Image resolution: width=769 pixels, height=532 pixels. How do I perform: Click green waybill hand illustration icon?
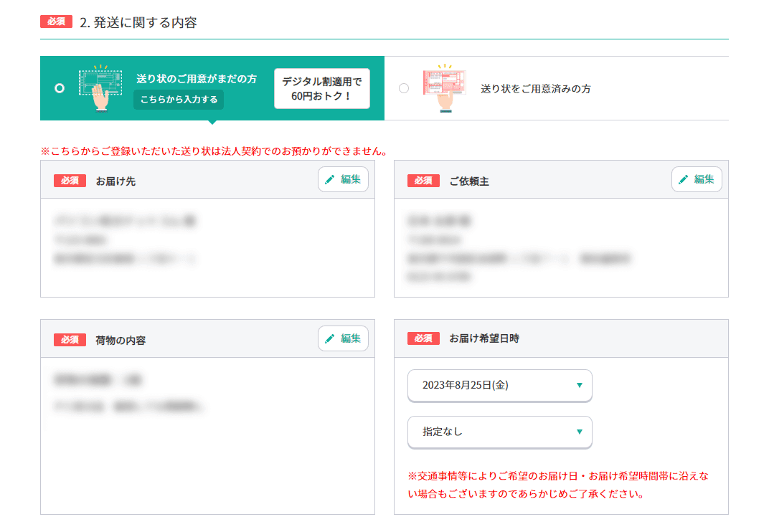coord(100,88)
